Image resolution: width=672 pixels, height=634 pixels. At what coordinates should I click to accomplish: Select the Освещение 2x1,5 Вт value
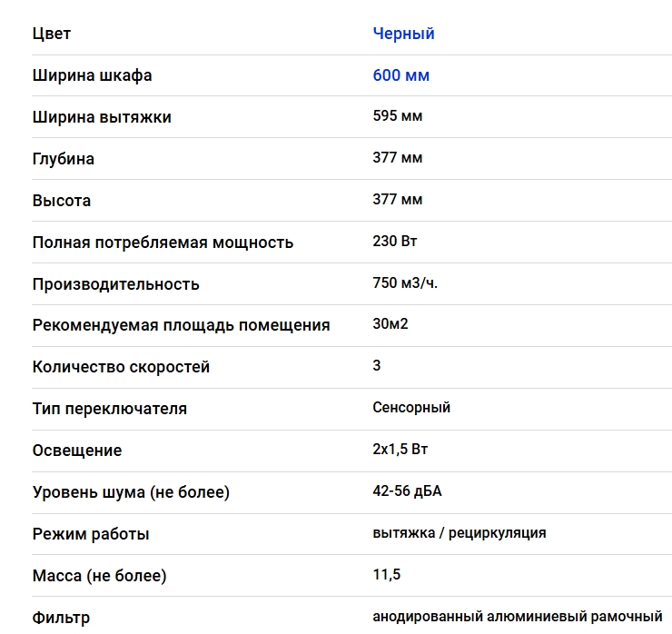coord(400,449)
